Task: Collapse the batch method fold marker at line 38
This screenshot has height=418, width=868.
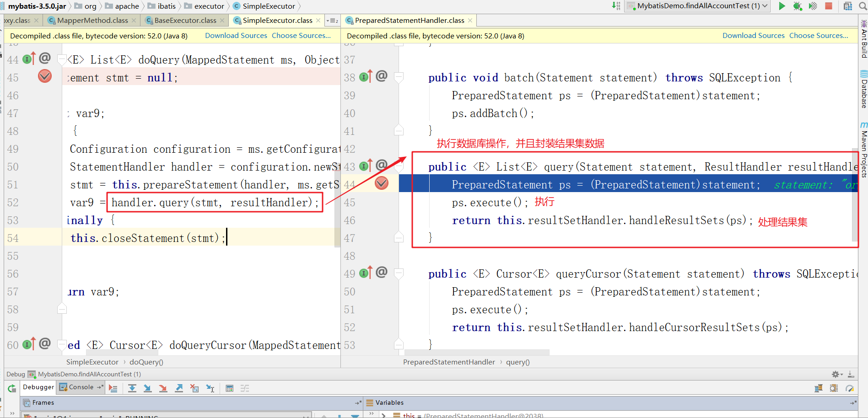Action: (x=399, y=77)
